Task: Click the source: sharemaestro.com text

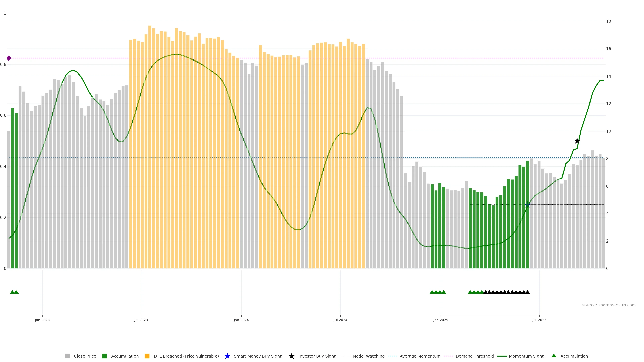Action: pos(608,305)
